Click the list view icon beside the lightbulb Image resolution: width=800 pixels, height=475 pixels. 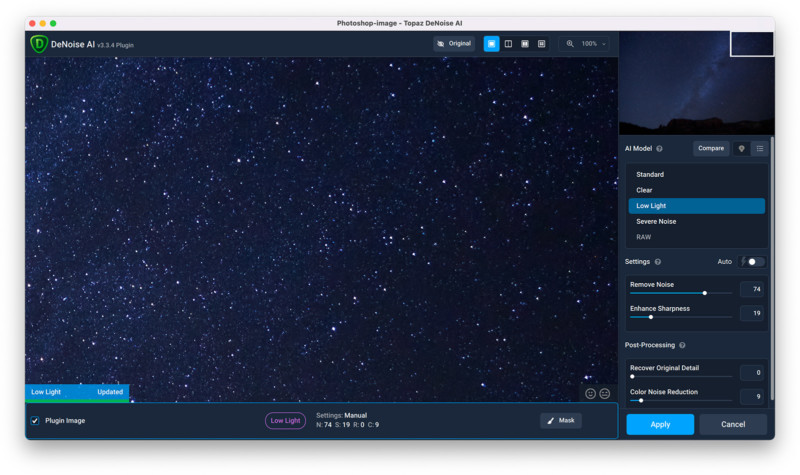[x=759, y=148]
